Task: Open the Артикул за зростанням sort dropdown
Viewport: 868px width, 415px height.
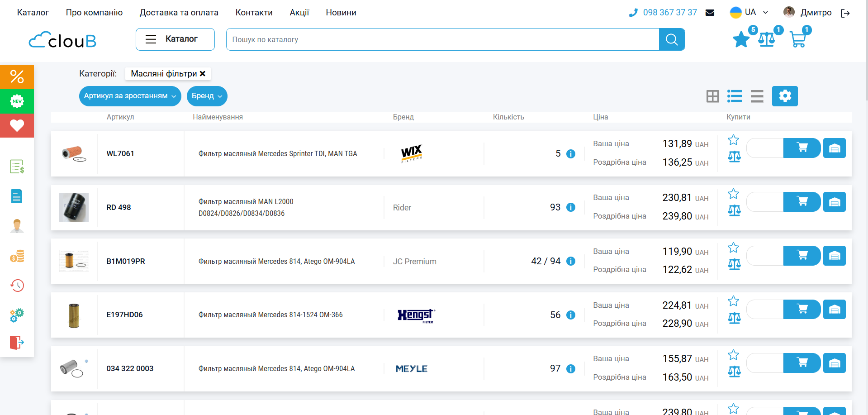Action: (x=130, y=96)
